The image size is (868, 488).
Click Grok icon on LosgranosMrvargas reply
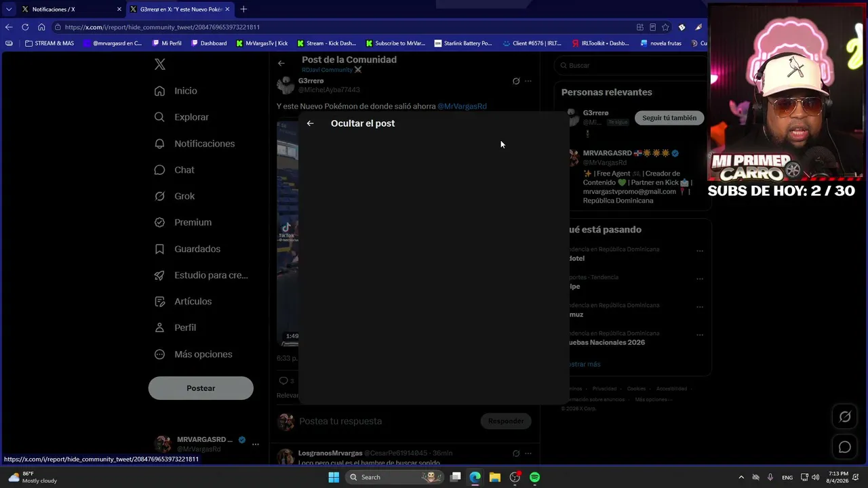point(516,453)
